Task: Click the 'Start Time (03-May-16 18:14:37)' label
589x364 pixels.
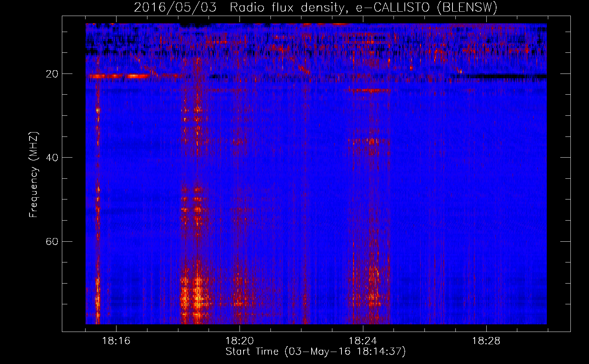Action: [316, 352]
